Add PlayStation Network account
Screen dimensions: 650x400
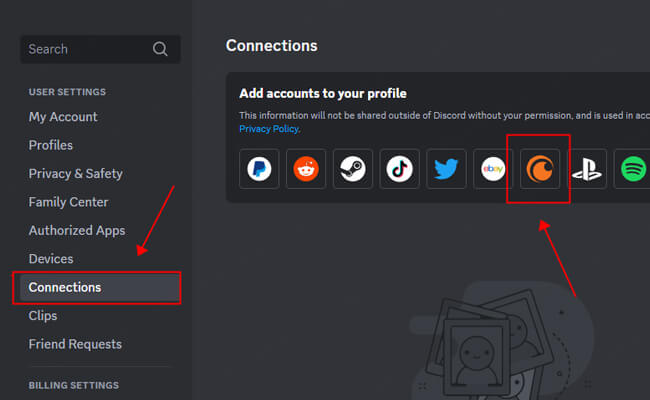coord(586,169)
